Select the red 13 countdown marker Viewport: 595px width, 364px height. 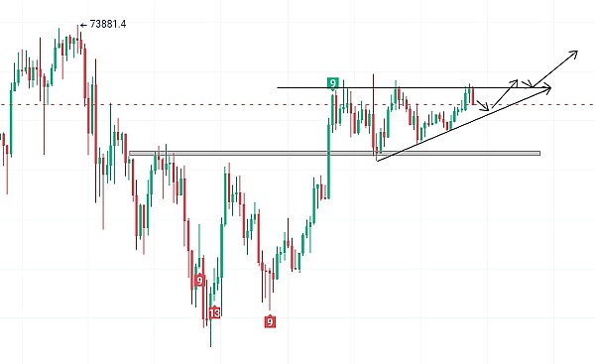pos(214,312)
